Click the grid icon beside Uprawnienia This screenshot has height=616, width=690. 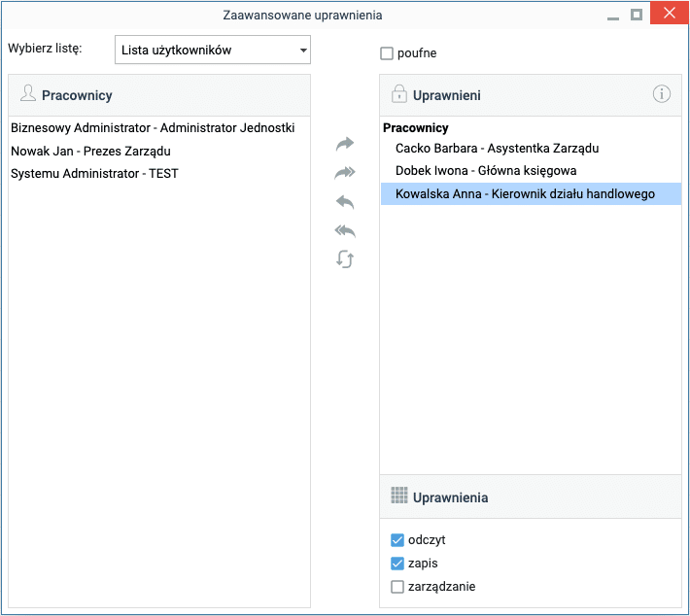(398, 496)
